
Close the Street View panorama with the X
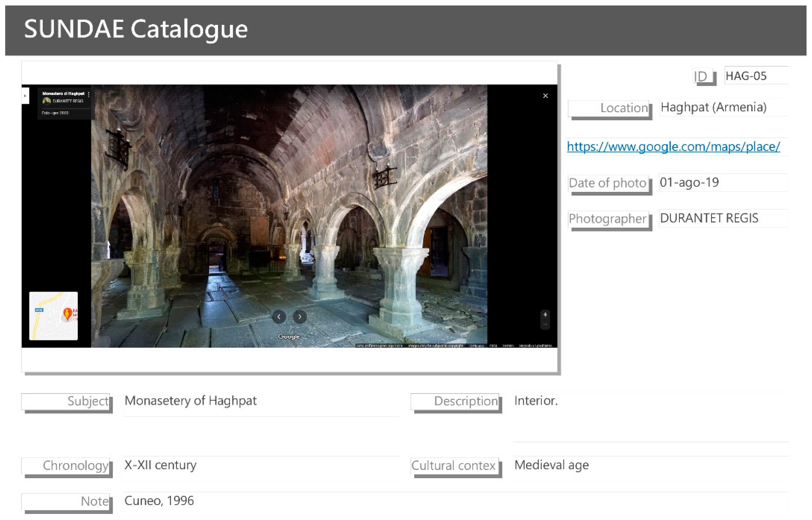tap(545, 96)
